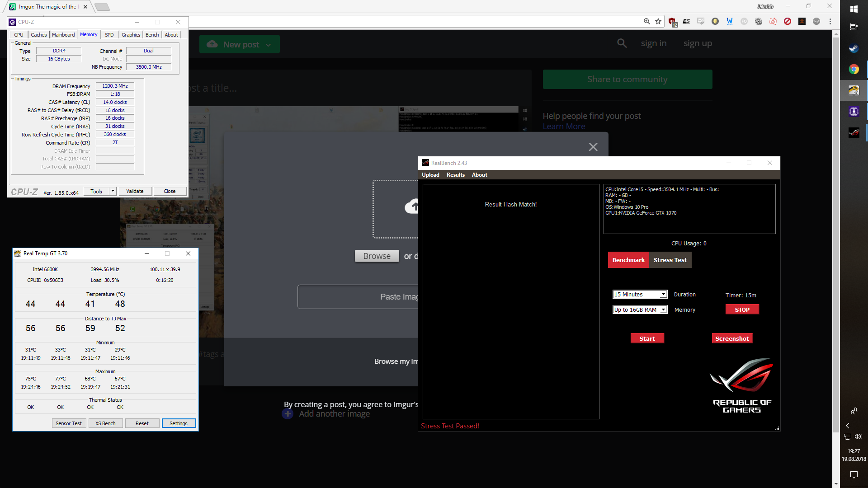
Task: Click ROG RealBench taskbar icon
Action: point(854,133)
